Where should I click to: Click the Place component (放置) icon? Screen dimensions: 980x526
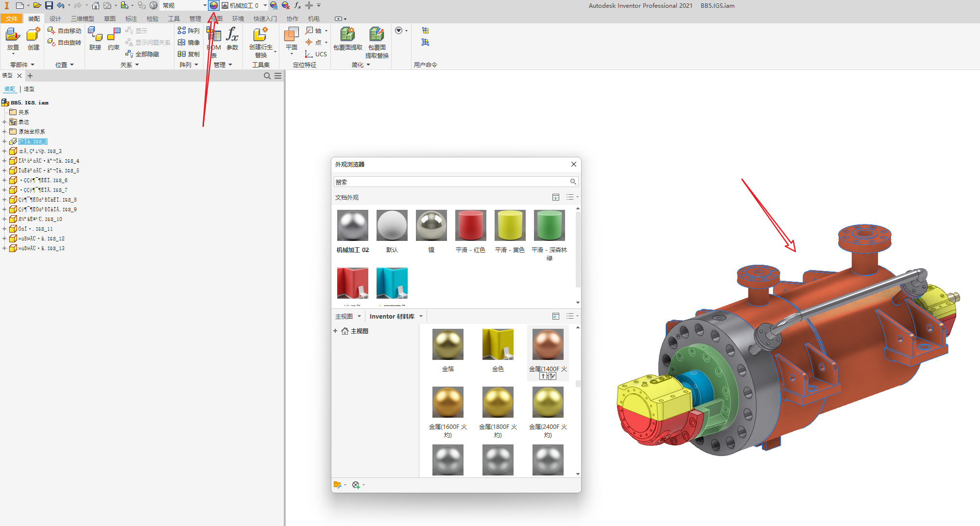point(13,35)
